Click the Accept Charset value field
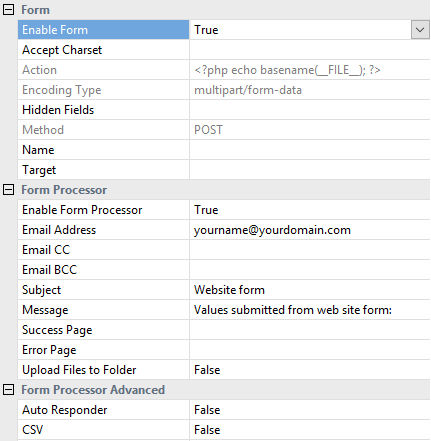431x441 pixels. (310, 50)
